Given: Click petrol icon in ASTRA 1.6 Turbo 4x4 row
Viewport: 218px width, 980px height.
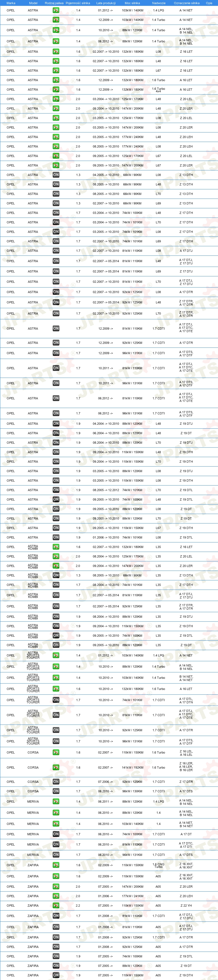Looking at the screenshot, I should click(x=56, y=90).
